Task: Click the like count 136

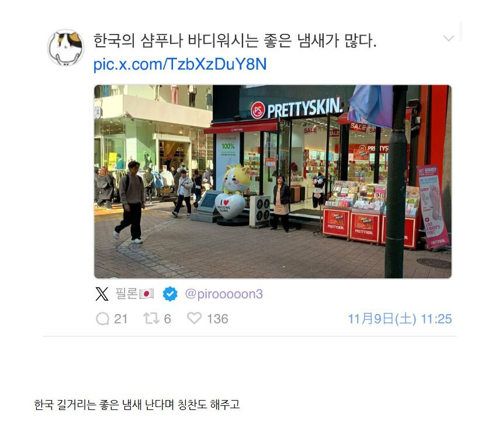Action: (217, 319)
